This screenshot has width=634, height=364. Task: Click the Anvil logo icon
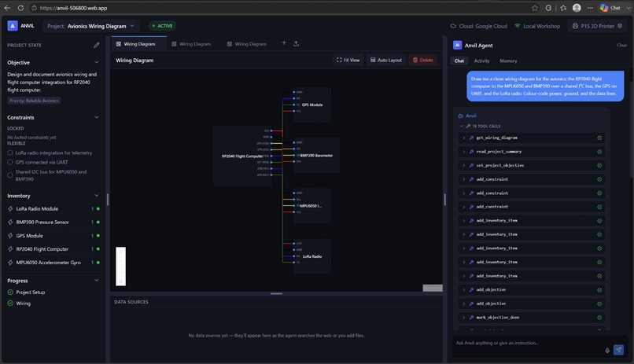13,26
